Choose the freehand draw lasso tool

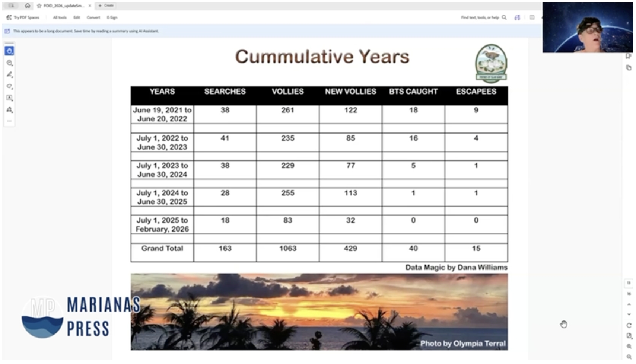click(x=9, y=86)
